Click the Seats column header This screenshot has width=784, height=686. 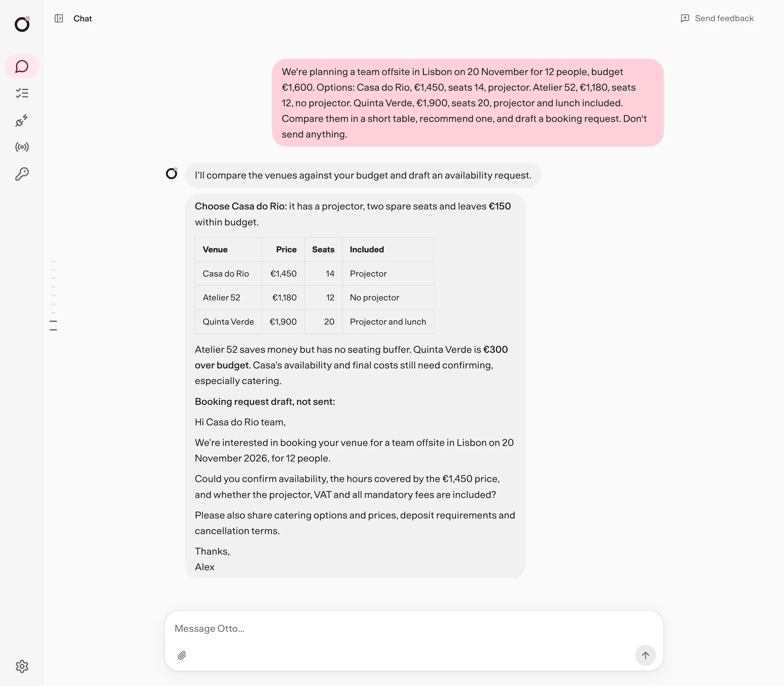click(x=323, y=249)
